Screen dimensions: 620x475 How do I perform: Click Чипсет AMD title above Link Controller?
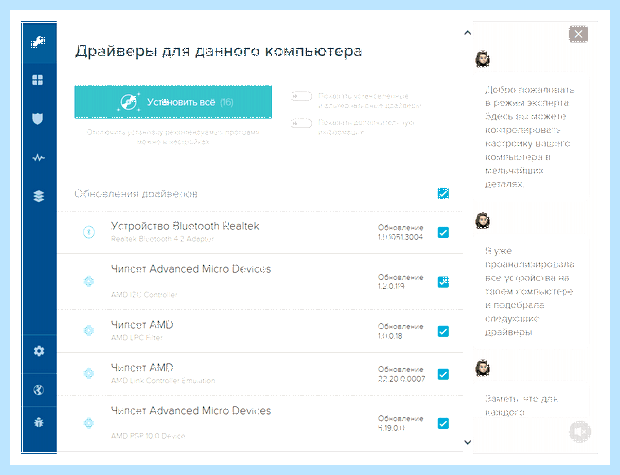[x=142, y=367]
